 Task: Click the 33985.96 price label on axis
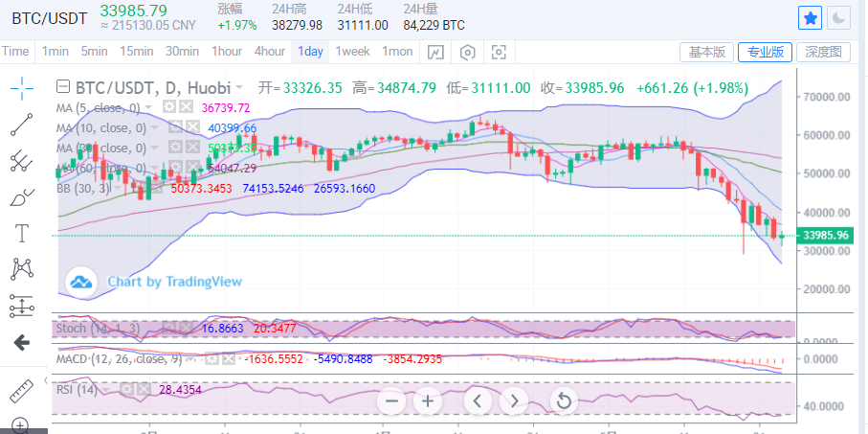[x=825, y=236]
